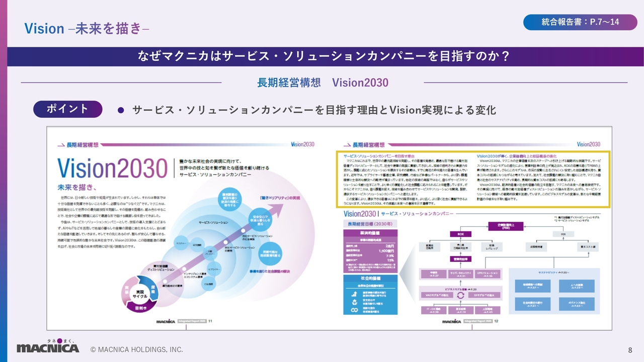Screen dimensions: 644x362
Task: Click the ポイント pill label
Action: (67, 109)
